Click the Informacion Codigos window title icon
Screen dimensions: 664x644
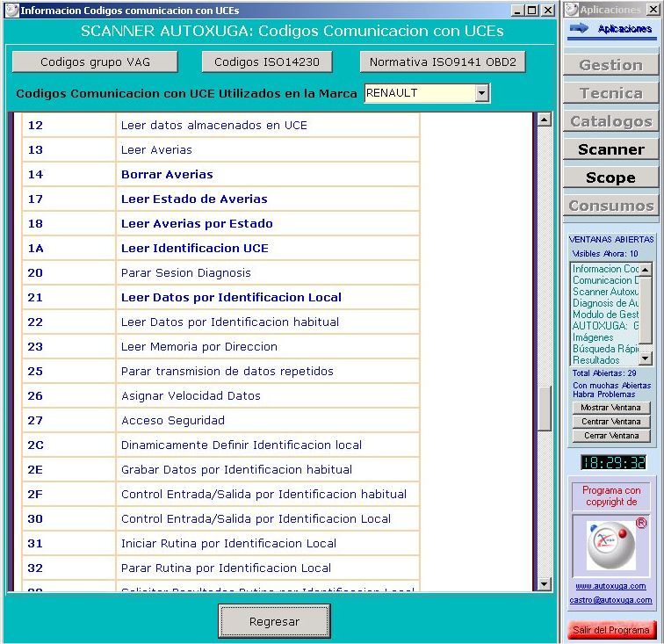[x=12, y=11]
